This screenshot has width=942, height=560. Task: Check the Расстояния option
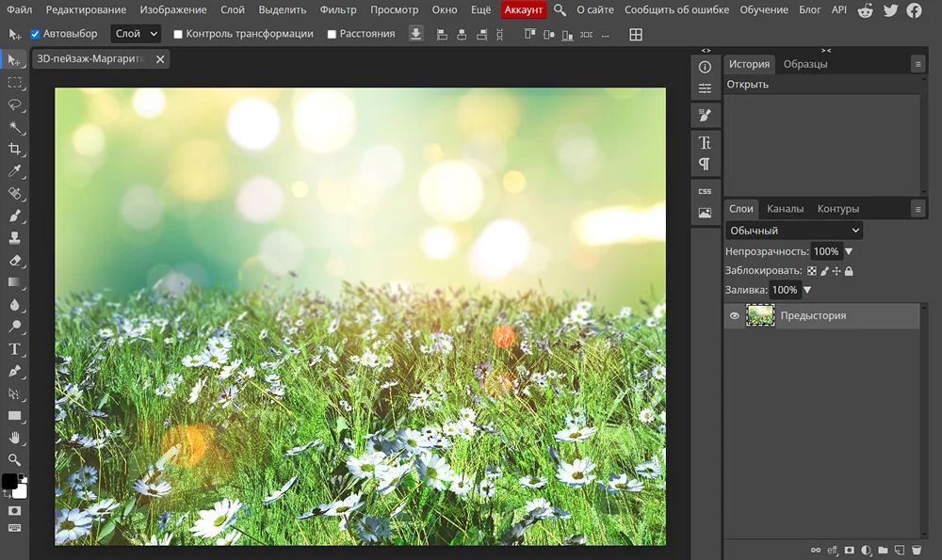[332, 34]
